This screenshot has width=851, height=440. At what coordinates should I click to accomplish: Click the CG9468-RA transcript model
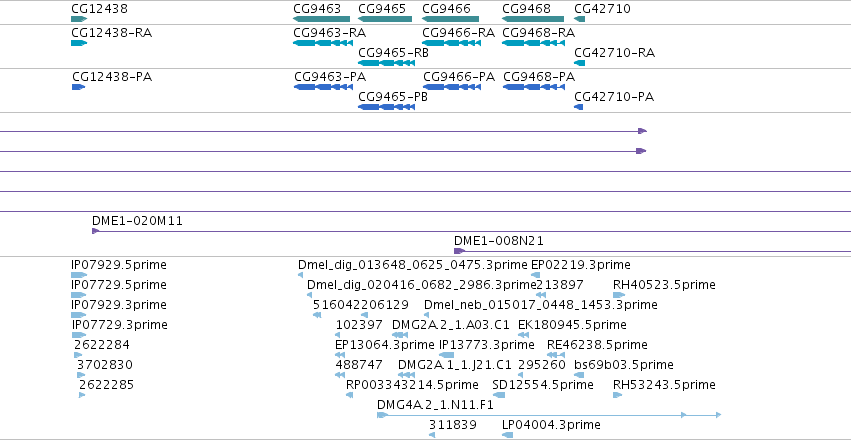click(x=534, y=43)
